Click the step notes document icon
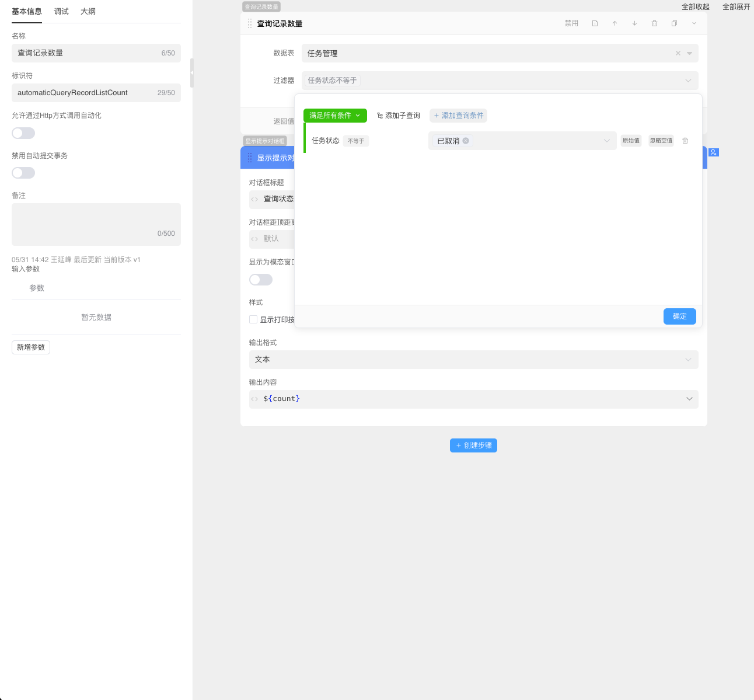Image resolution: width=754 pixels, height=700 pixels. (x=595, y=23)
